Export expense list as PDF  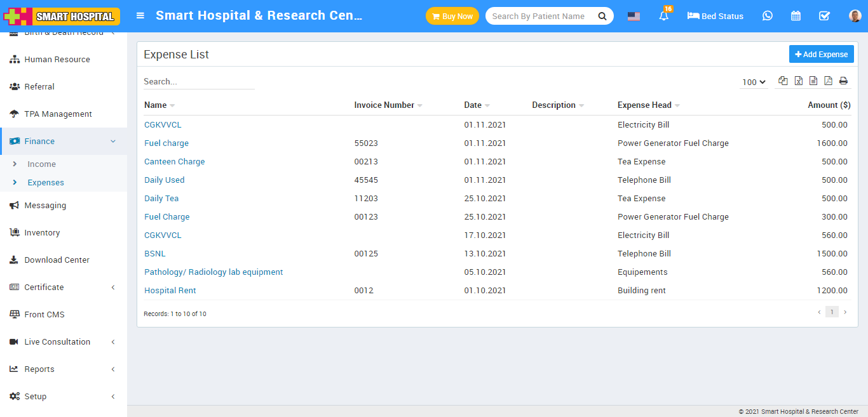(x=828, y=81)
